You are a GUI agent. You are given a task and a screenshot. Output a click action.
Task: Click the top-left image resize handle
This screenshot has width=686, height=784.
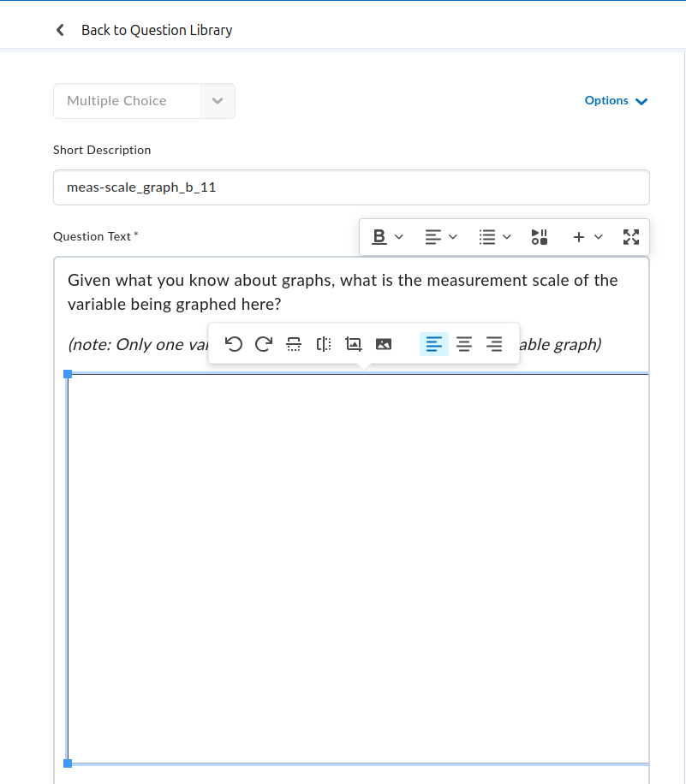[x=68, y=374]
